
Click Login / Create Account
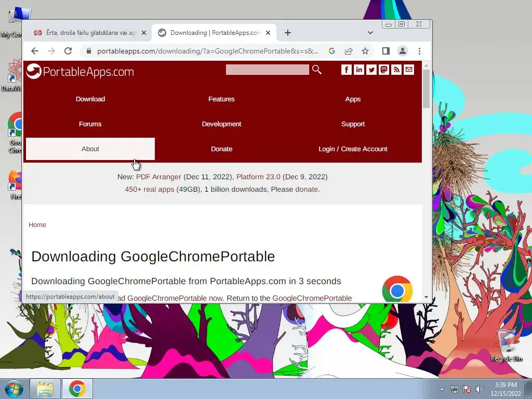(x=353, y=149)
